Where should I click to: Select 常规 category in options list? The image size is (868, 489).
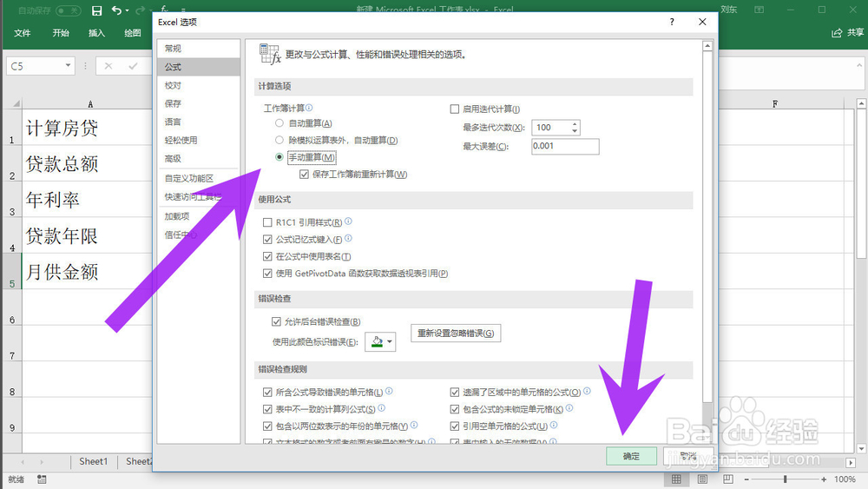(199, 49)
